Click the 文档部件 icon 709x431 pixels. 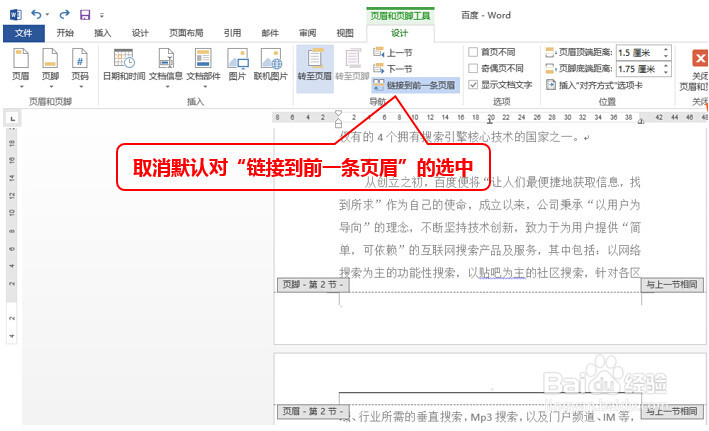click(203, 59)
